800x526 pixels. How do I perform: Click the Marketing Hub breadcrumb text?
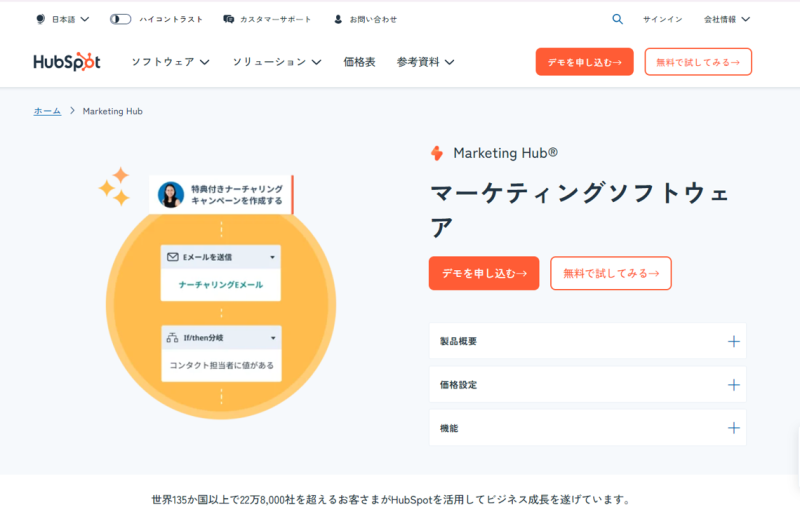coord(113,111)
